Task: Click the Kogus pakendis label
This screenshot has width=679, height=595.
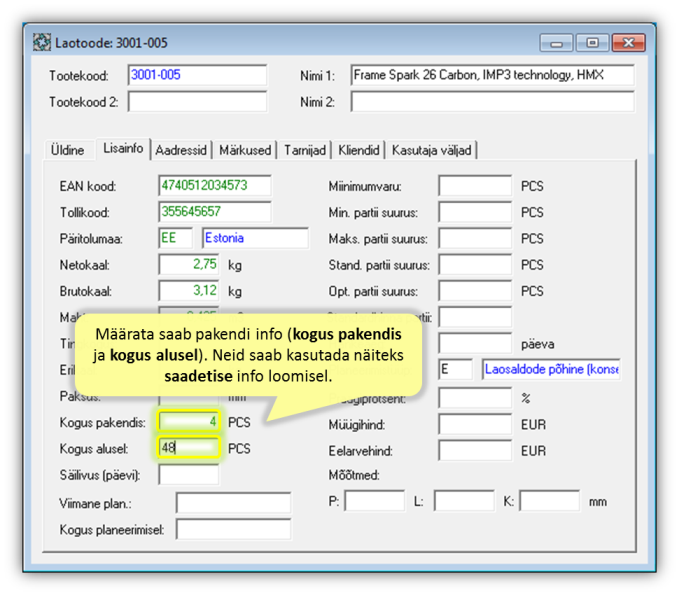Action: pos(103,422)
